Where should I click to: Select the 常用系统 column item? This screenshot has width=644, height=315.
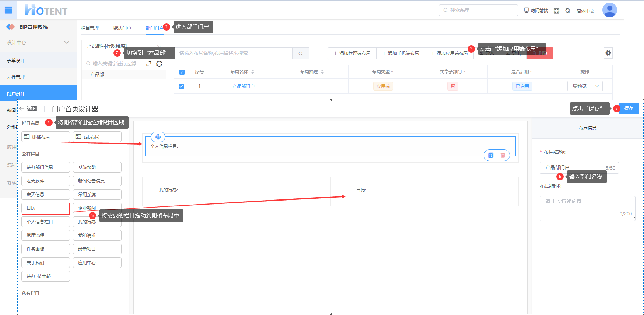97,195
